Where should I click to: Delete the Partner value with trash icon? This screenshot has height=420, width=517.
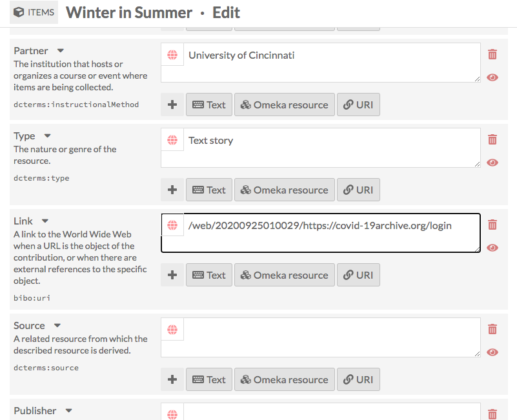pos(492,55)
